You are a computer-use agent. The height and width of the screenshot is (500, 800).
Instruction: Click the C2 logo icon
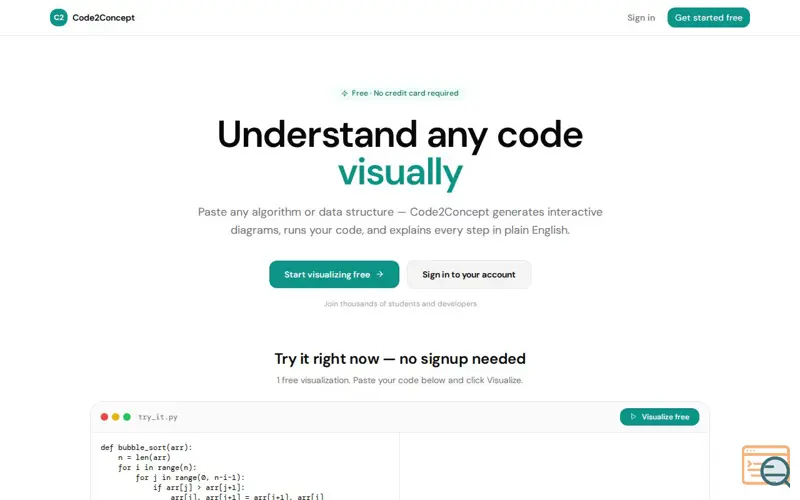pyautogui.click(x=59, y=17)
